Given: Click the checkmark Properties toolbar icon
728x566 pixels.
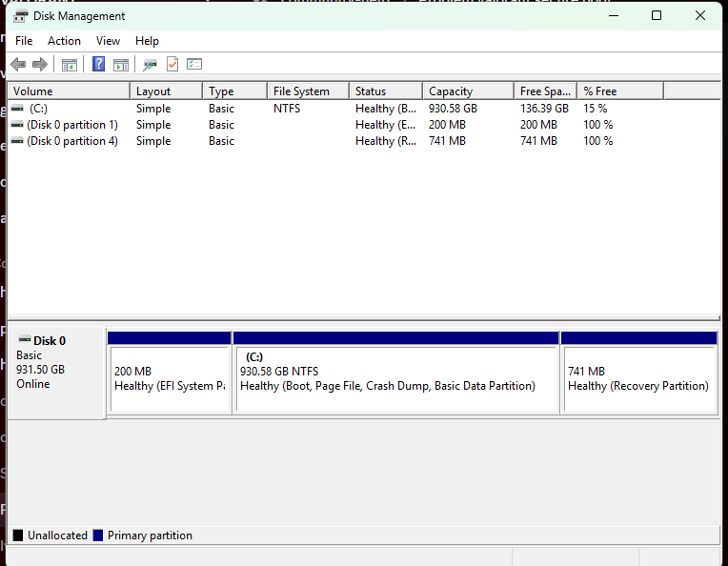Looking at the screenshot, I should tap(172, 64).
